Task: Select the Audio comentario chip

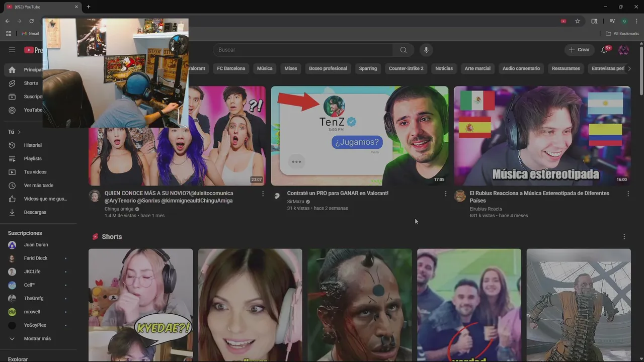Action: click(x=521, y=68)
